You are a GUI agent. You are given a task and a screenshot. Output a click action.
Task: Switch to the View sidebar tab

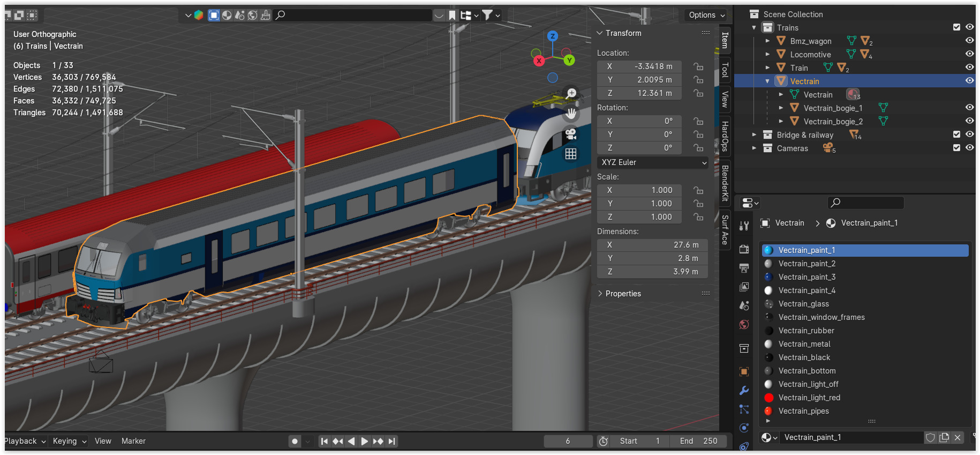click(x=725, y=99)
